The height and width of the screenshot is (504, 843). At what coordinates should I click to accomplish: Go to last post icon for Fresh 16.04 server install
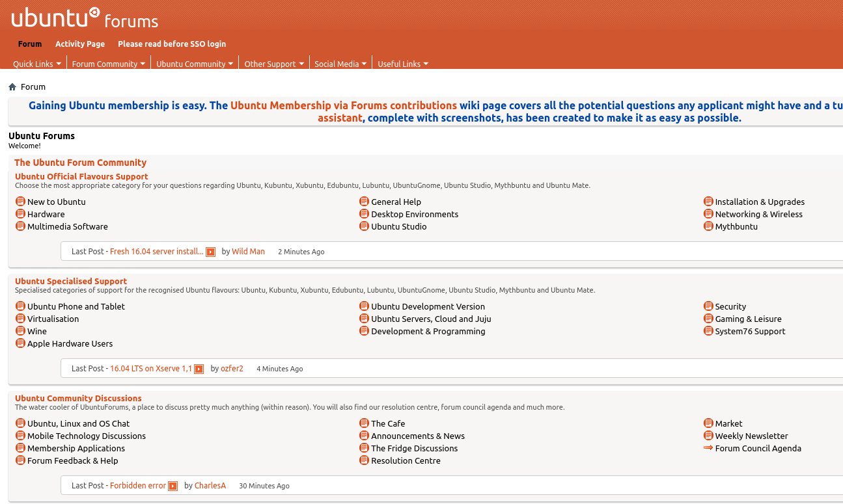211,252
